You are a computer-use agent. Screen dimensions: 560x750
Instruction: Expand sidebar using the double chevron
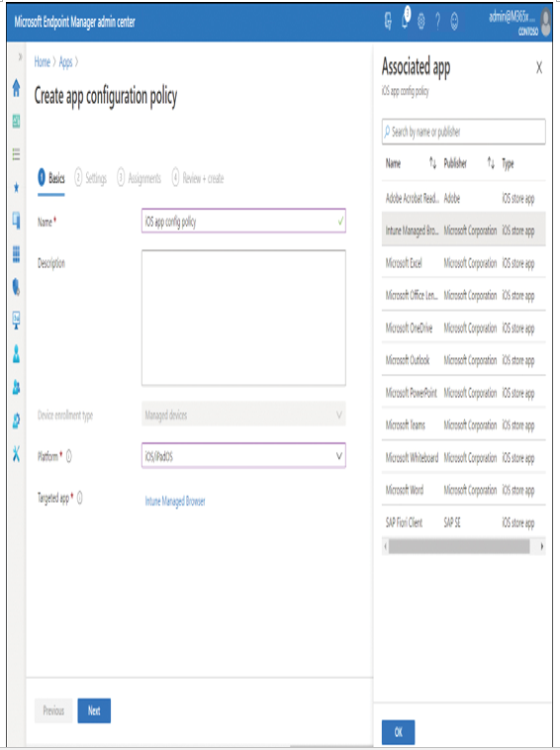coord(20,57)
